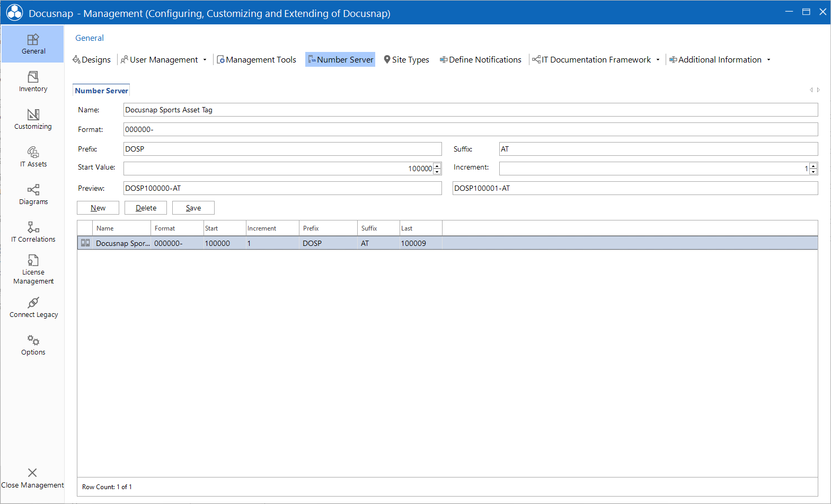
Task: Open the IT Assets sidebar section
Action: 33,157
